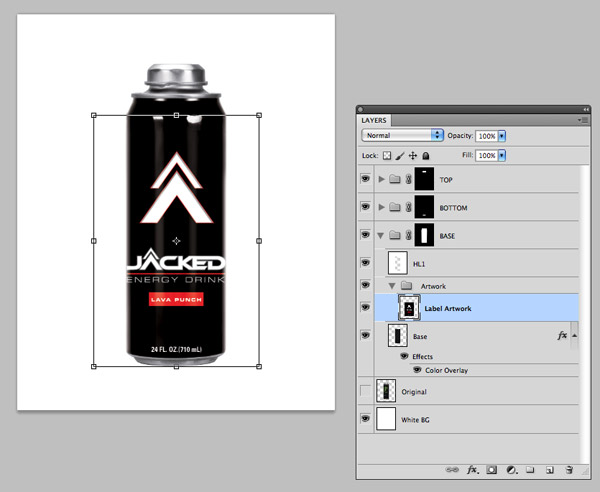Click the folder icon of the BASE group
This screenshot has width=600, height=492.
(x=395, y=235)
